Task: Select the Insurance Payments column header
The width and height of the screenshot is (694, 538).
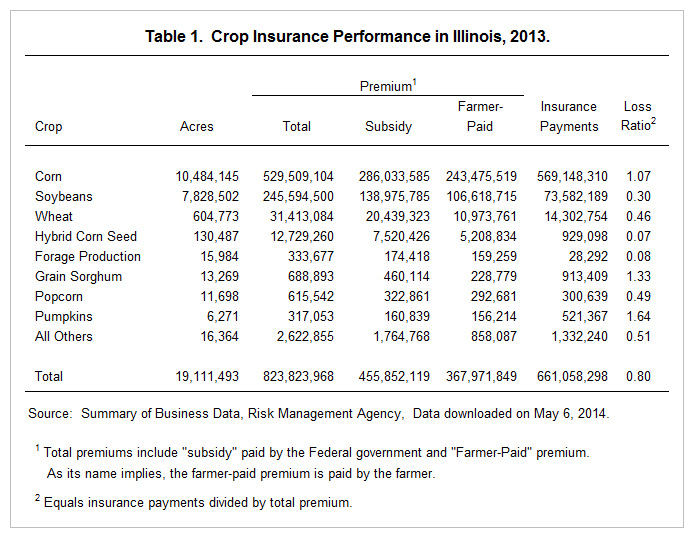Action: (569, 116)
